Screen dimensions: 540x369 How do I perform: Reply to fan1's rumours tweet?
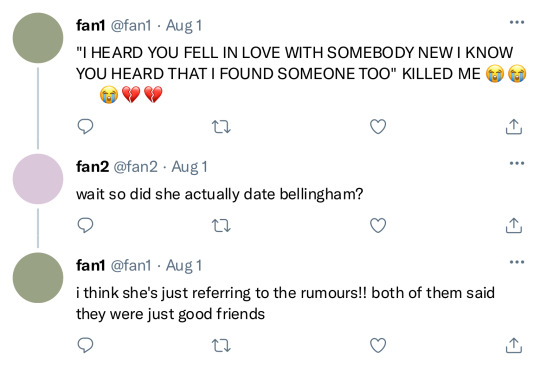tap(85, 345)
